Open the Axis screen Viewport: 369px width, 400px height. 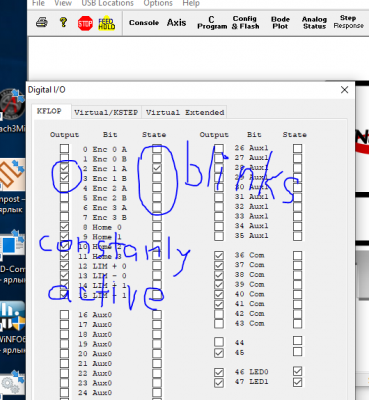pyautogui.click(x=176, y=23)
